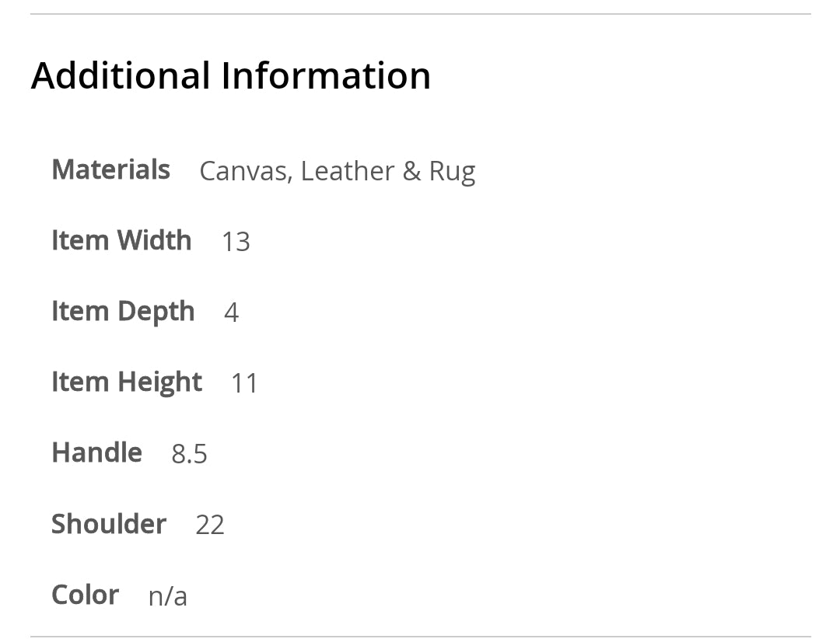Image resolution: width=840 pixels, height=639 pixels.
Task: Click the Item Width label
Action: point(121,240)
